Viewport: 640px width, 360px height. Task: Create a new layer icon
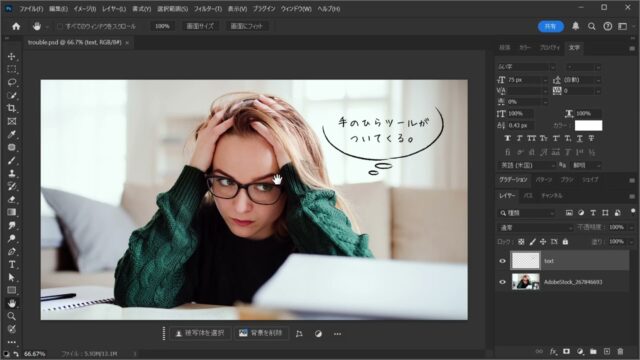click(x=607, y=351)
